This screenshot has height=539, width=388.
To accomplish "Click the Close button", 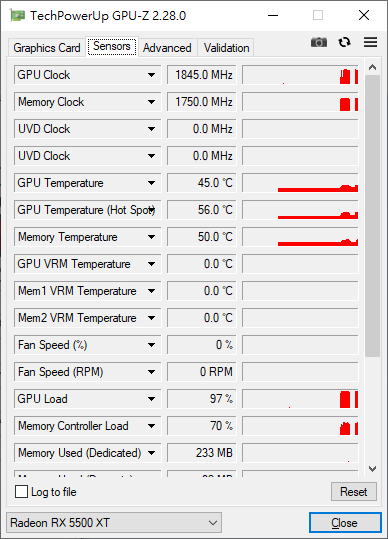I will point(345,523).
